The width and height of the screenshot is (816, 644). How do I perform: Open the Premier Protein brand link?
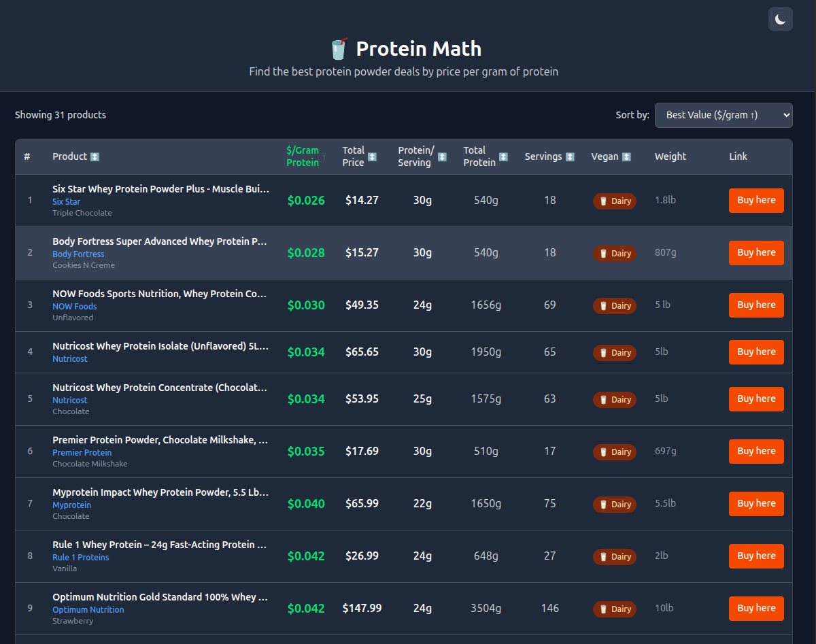click(x=82, y=453)
